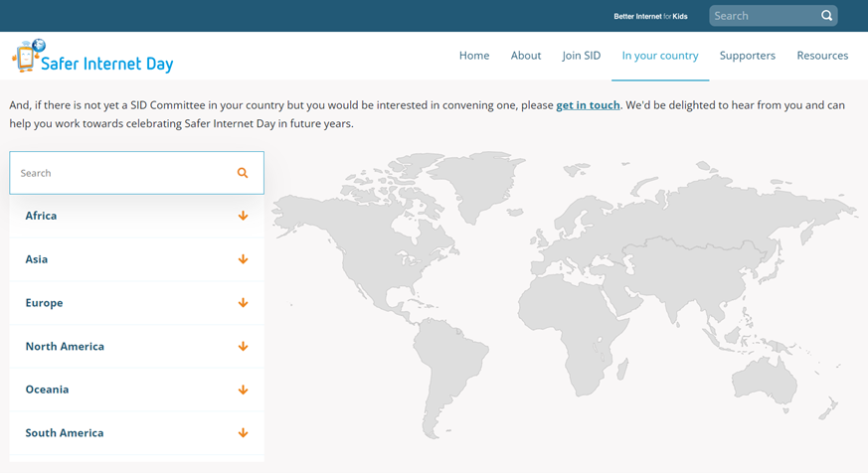Image resolution: width=868 pixels, height=473 pixels.
Task: Expand Asia using its orange arrow
Action: pyautogui.click(x=243, y=259)
